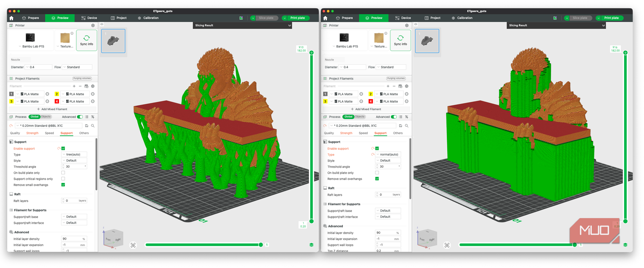Edit filament 1 preset icon in left window
The image size is (644, 268).
[x=47, y=94]
